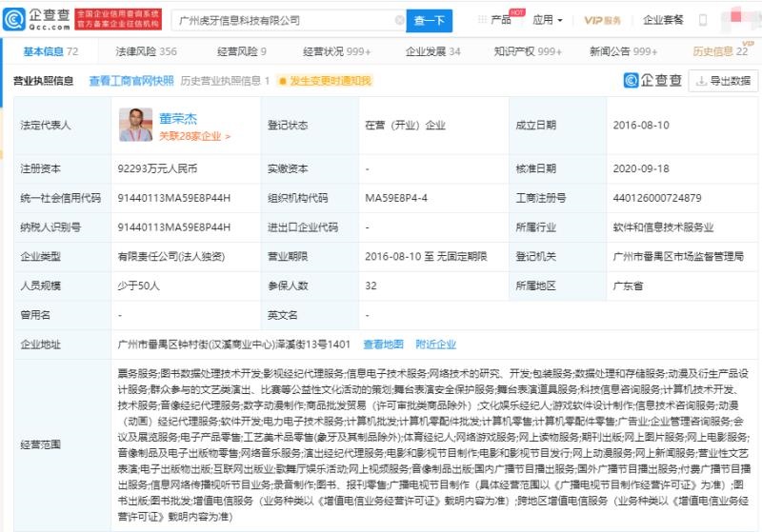Switch to 经营状况 tab
Viewport: 762px width, 532px height.
point(337,51)
